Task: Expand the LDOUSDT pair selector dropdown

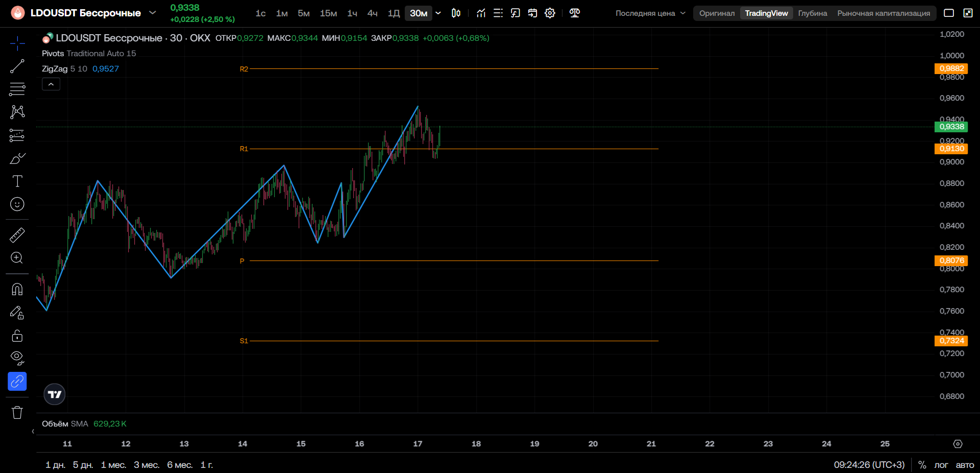Action: (152, 13)
